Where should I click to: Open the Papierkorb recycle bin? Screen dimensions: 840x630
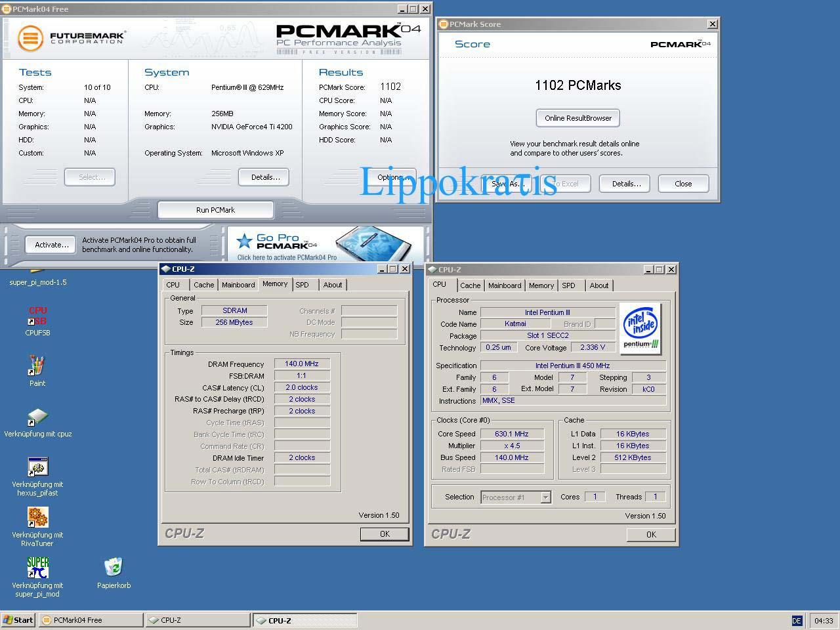[114, 567]
